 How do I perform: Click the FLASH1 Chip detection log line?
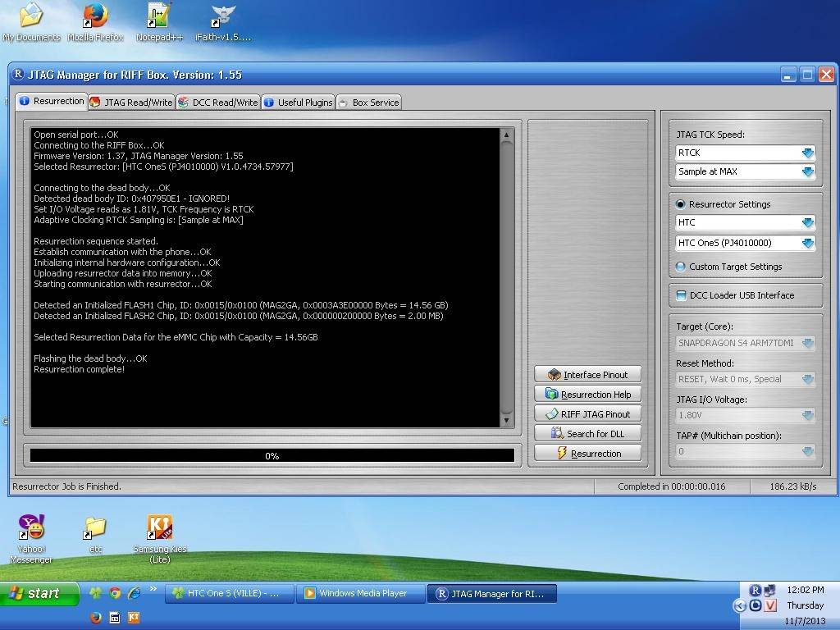[x=241, y=305]
